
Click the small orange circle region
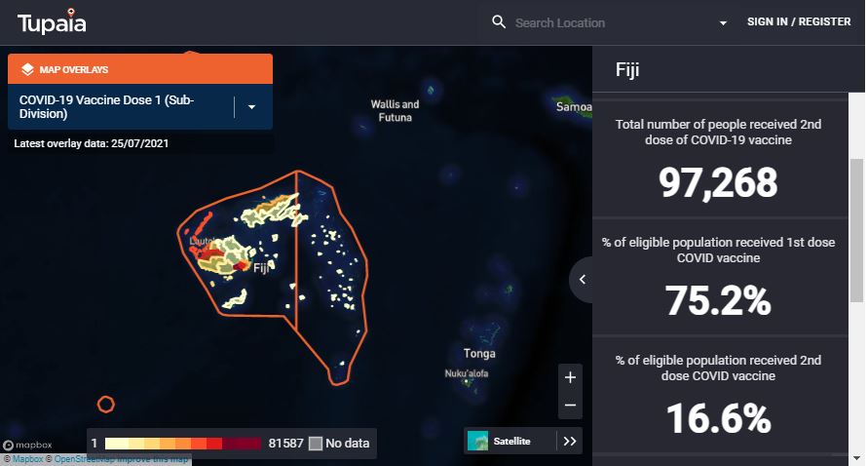tap(106, 405)
